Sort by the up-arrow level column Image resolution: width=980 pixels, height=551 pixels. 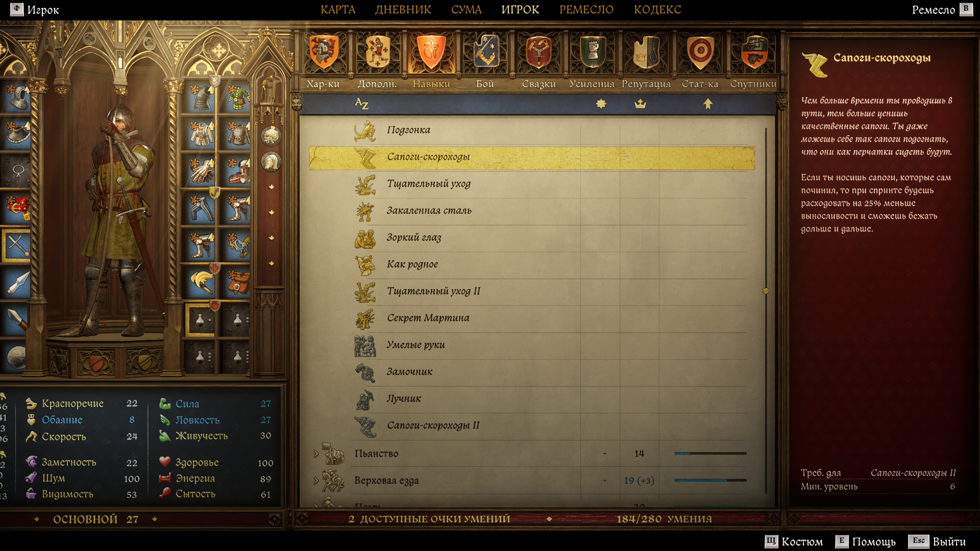[707, 104]
